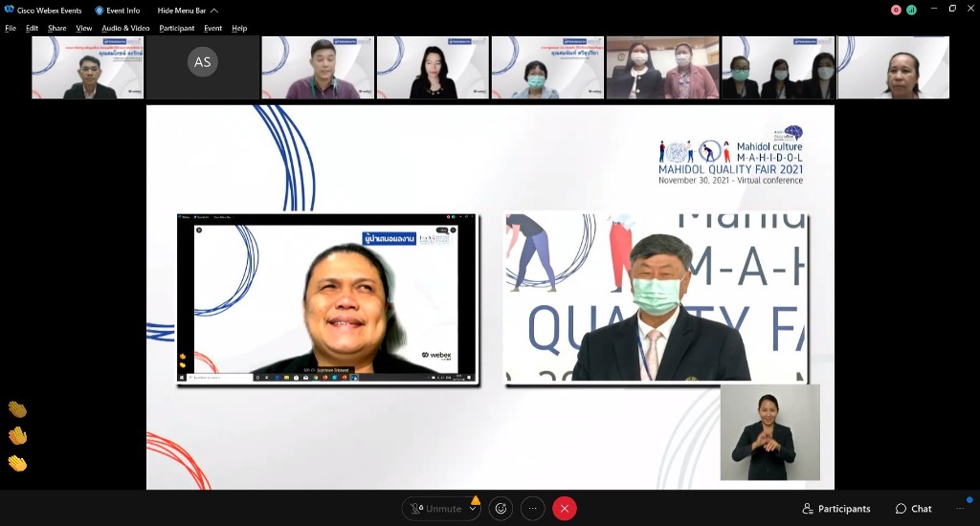Click the red leave event button
The image size is (980, 526).
(x=565, y=509)
